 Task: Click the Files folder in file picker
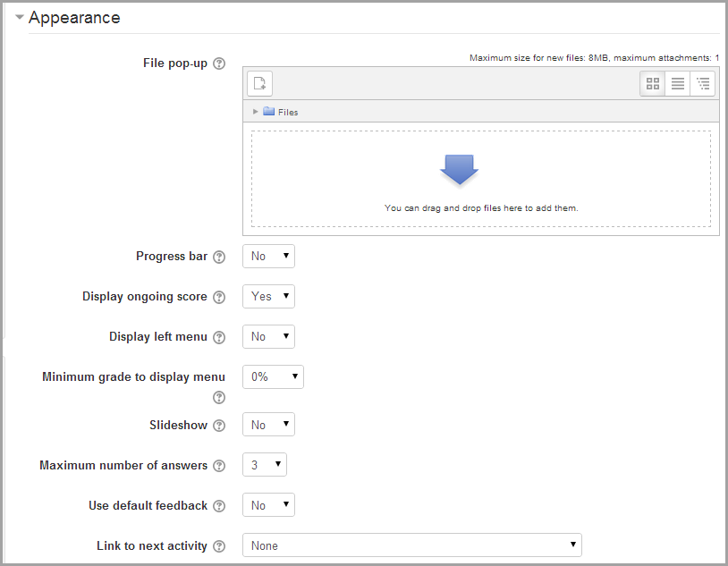281,112
